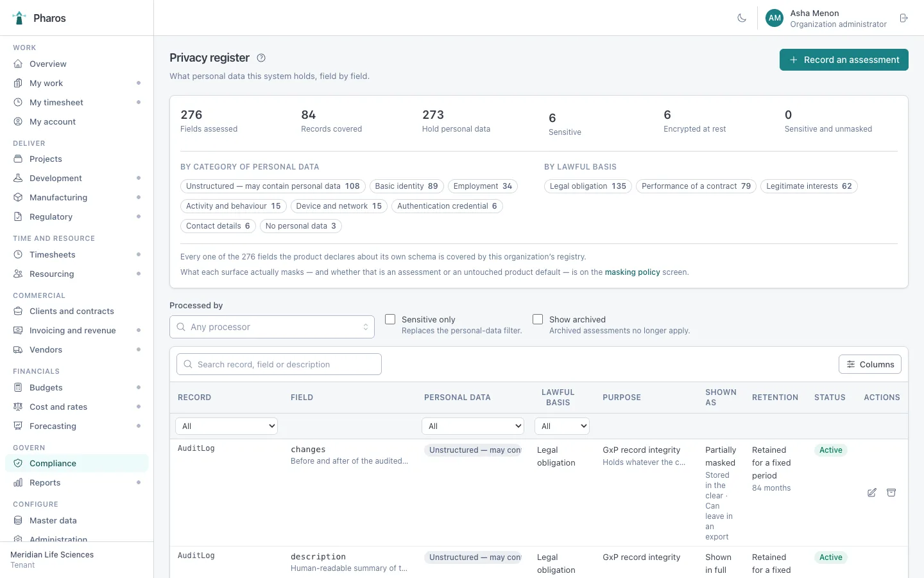Screen dimensions: 924x578
Task: Click the Cost and rates scale icon
Action: (18, 407)
